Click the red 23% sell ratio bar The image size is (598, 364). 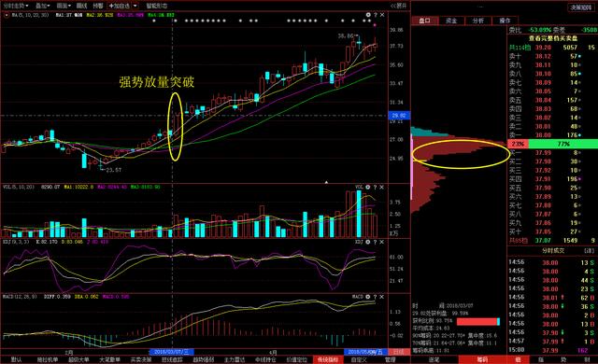coord(518,144)
